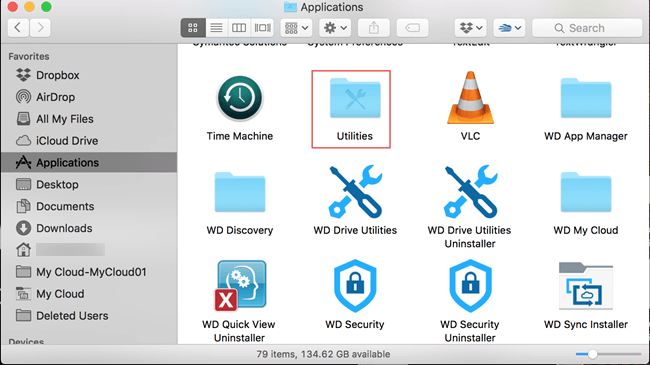Open the item arrangement dropdown
The height and width of the screenshot is (365, 650).
coord(296,28)
